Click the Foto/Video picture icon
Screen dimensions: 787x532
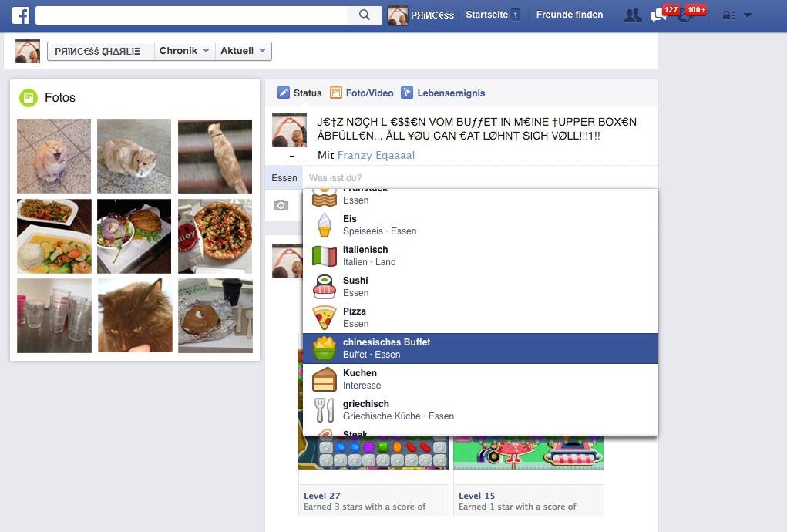pyautogui.click(x=336, y=93)
